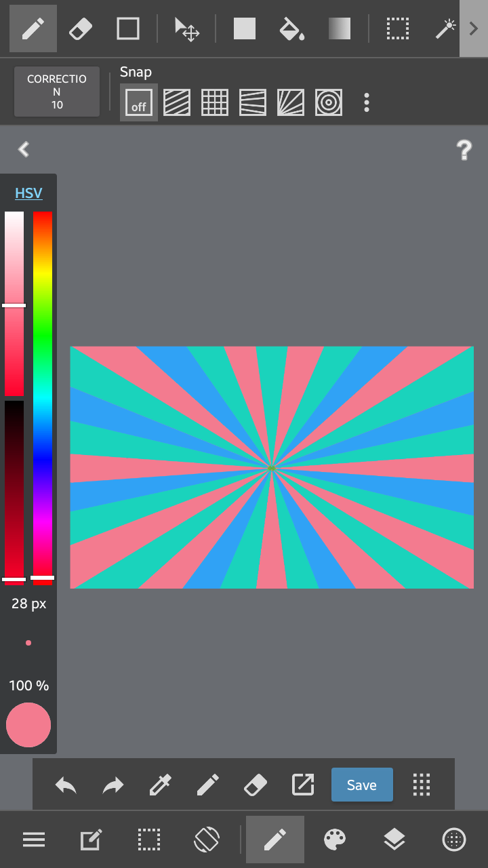Open the Correction 10 setting
This screenshot has width=488, height=868.
[x=57, y=92]
